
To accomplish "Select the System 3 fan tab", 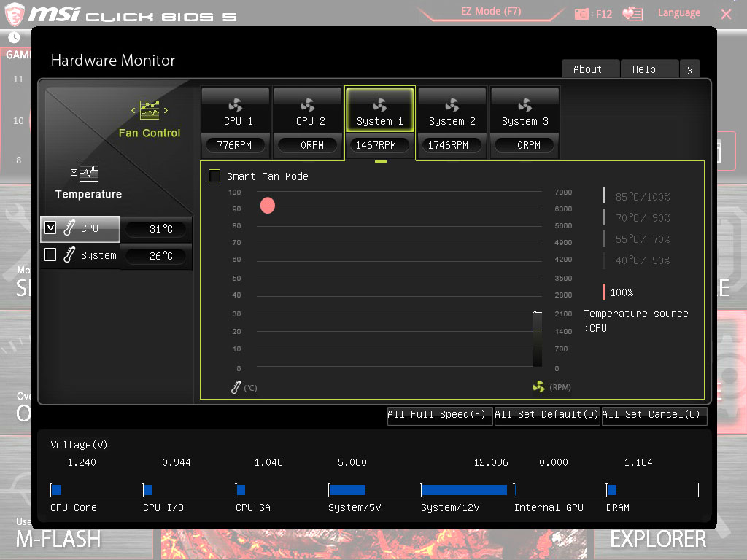I will click(525, 110).
